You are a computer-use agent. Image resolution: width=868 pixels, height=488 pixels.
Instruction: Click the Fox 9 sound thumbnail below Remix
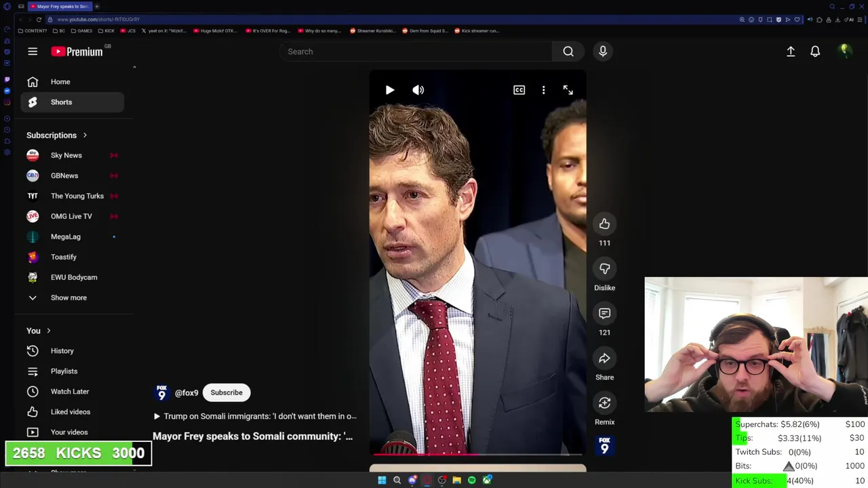[604, 446]
